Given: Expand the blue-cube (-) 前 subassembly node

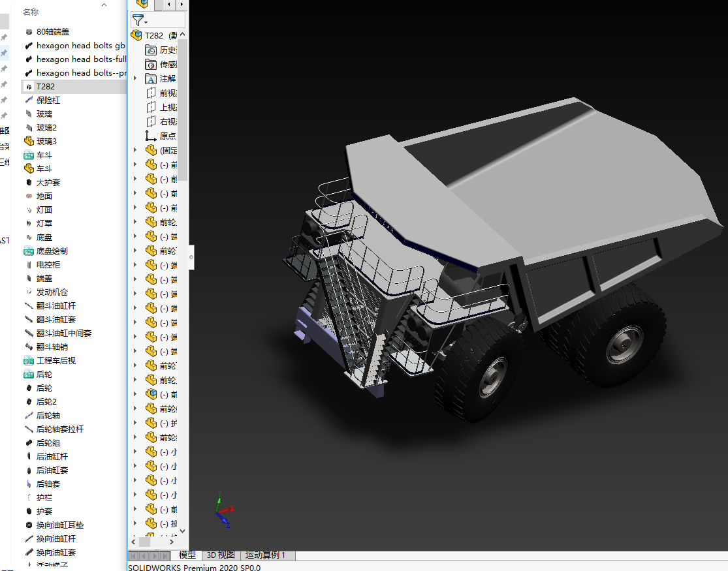Looking at the screenshot, I should 135,394.
